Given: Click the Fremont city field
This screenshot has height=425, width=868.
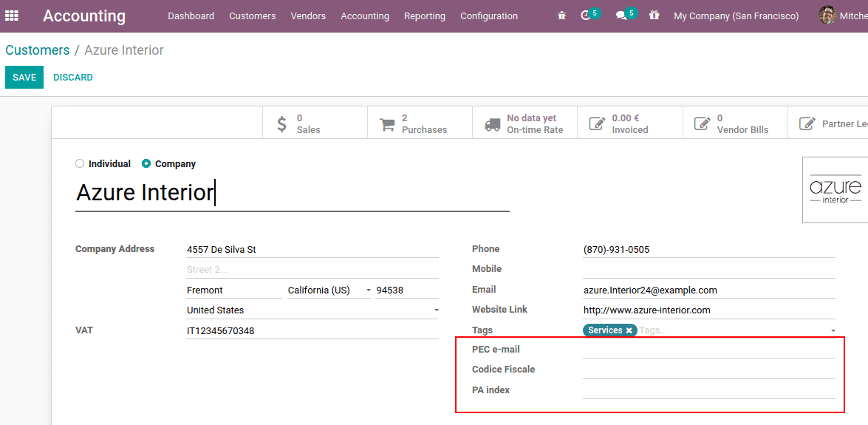Looking at the screenshot, I should pos(234,290).
